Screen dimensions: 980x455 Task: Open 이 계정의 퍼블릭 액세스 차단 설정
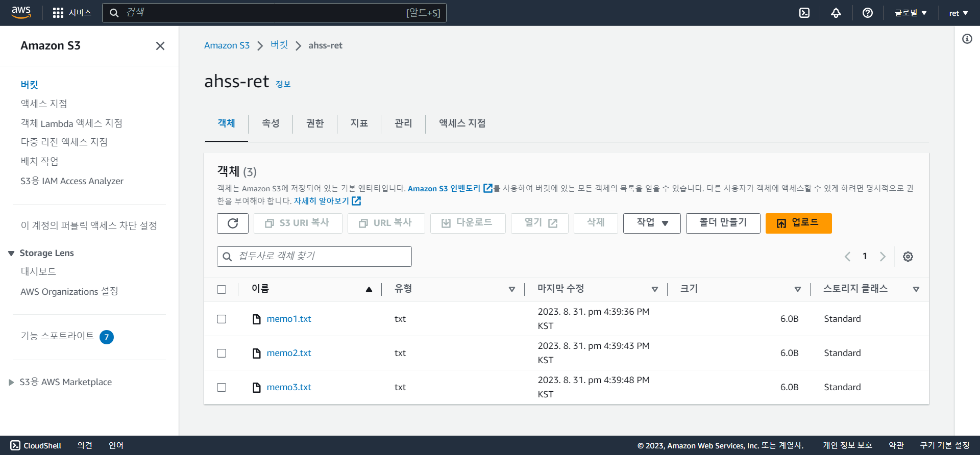pos(89,225)
